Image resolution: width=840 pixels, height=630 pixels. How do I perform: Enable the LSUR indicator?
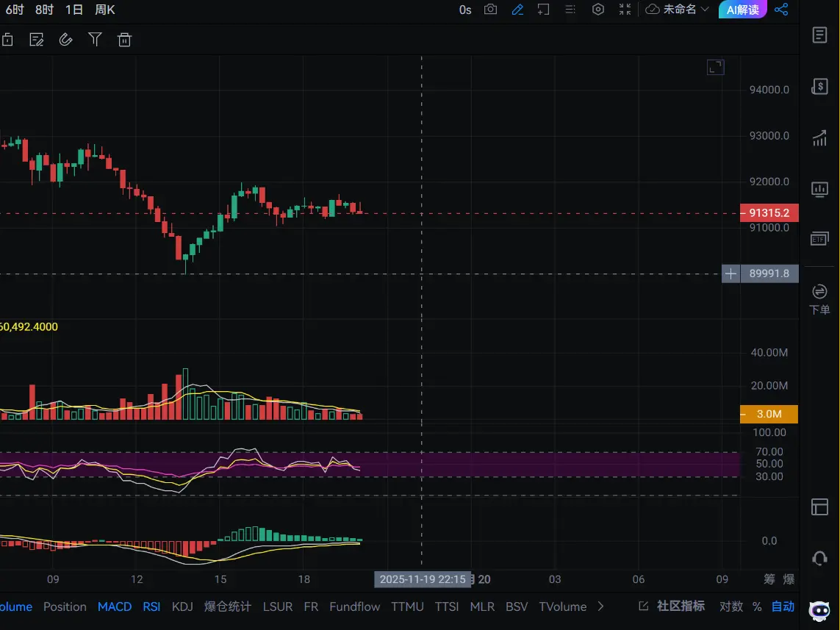(x=278, y=606)
